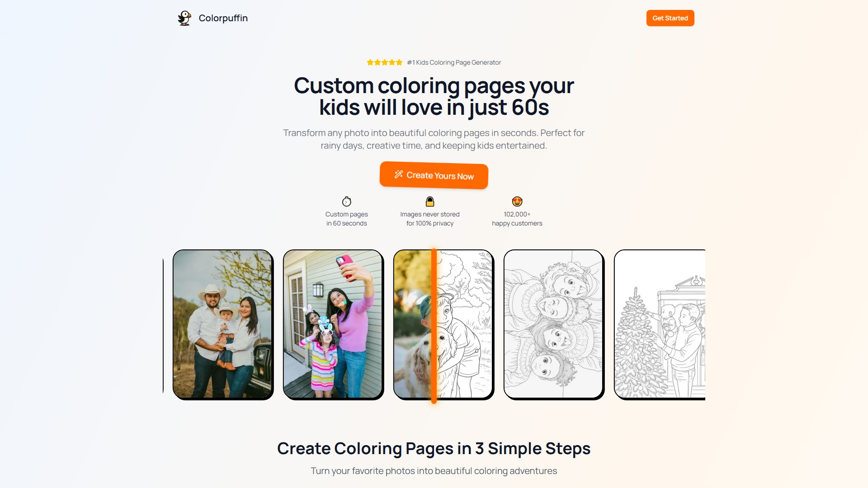868x488 pixels.
Task: Open the Christmas tree coloring page thumbnail
Action: 660,324
